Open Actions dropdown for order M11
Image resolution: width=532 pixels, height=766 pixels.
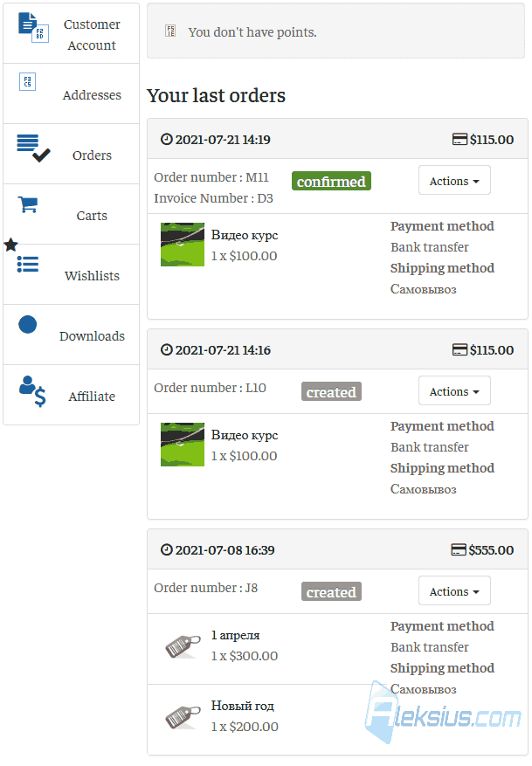click(454, 180)
